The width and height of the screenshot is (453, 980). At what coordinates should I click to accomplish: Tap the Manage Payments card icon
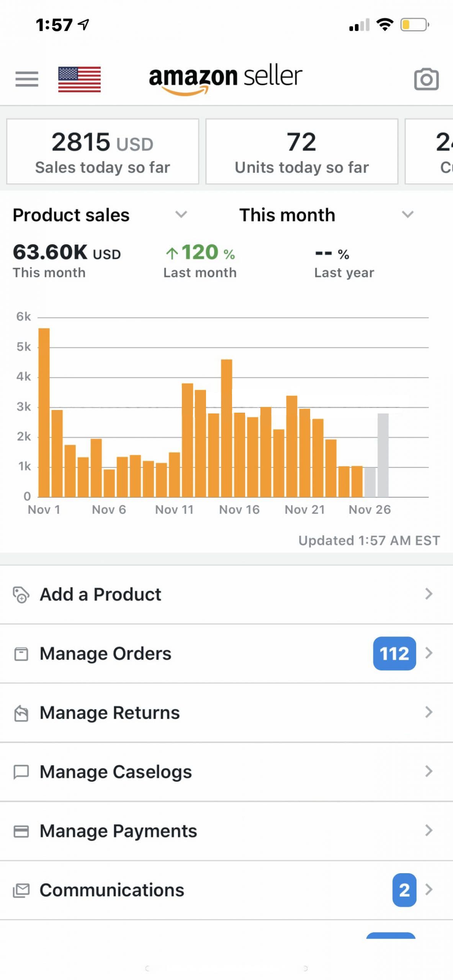coord(21,831)
